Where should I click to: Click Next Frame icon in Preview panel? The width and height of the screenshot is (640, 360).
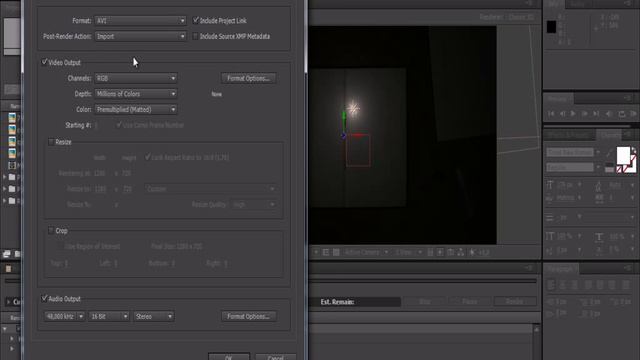click(x=584, y=114)
